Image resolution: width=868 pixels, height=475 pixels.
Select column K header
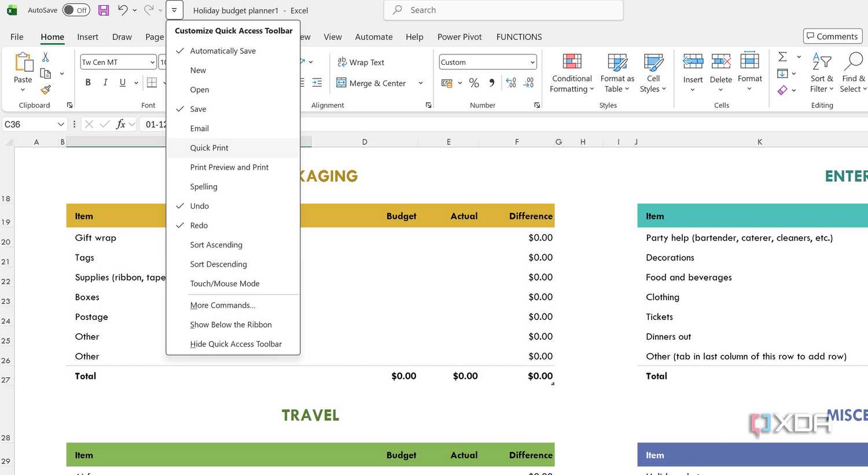click(759, 142)
